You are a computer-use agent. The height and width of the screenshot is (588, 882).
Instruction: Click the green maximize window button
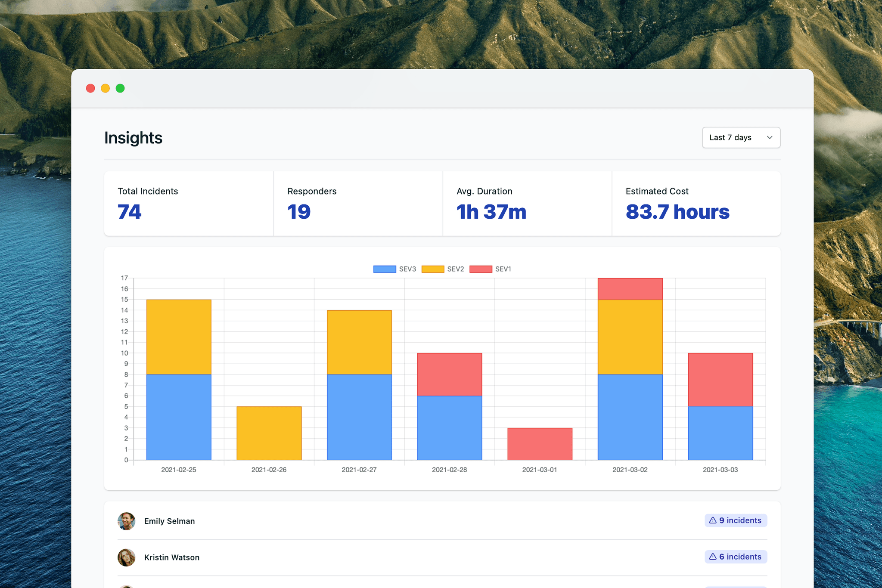click(x=120, y=88)
